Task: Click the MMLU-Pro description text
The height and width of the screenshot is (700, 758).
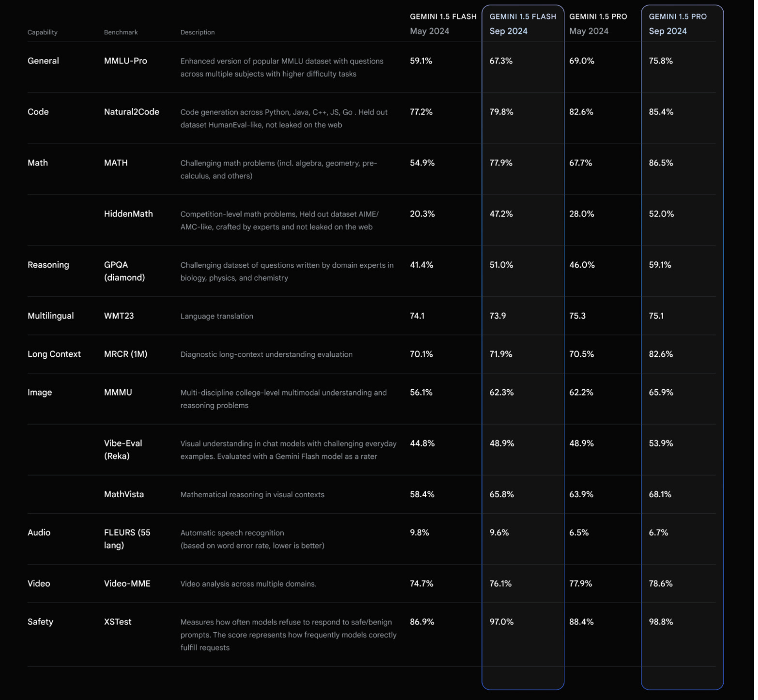Action: (282, 68)
